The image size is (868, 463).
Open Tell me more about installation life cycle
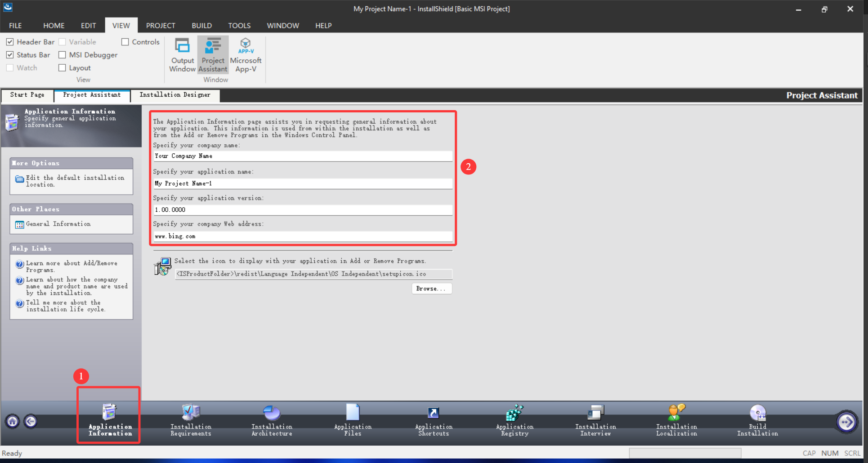click(x=66, y=306)
